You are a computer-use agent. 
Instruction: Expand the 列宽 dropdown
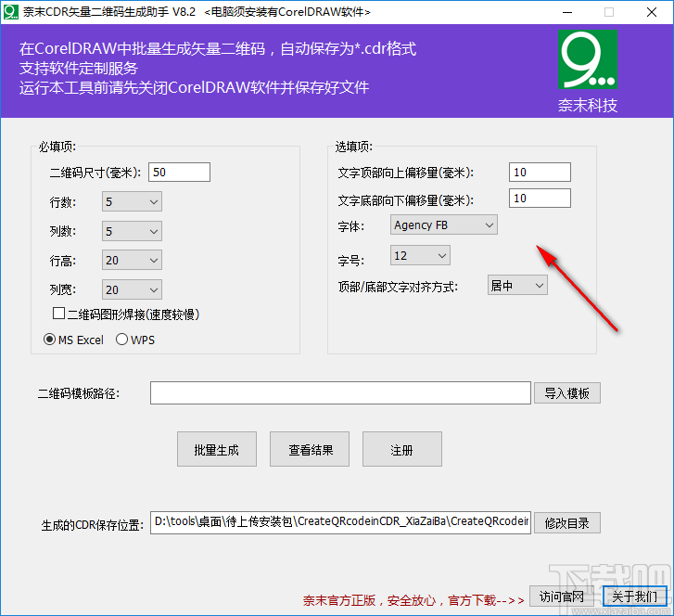pyautogui.click(x=132, y=290)
